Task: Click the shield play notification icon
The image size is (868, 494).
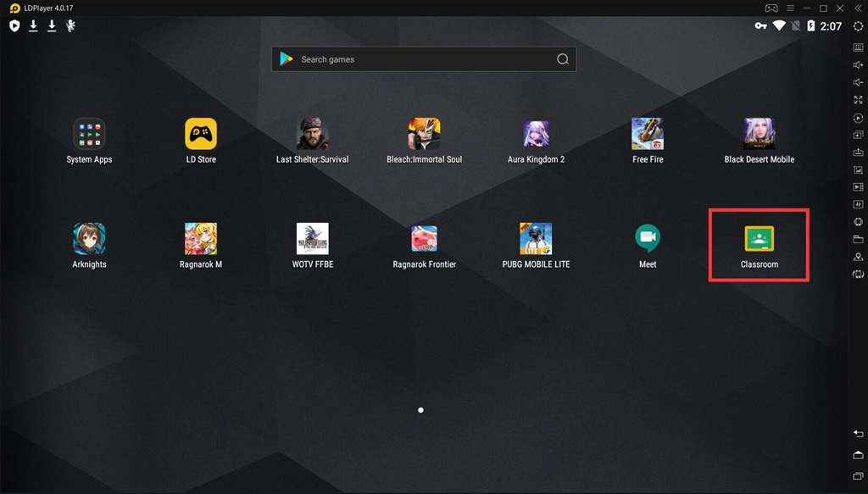Action: (14, 25)
